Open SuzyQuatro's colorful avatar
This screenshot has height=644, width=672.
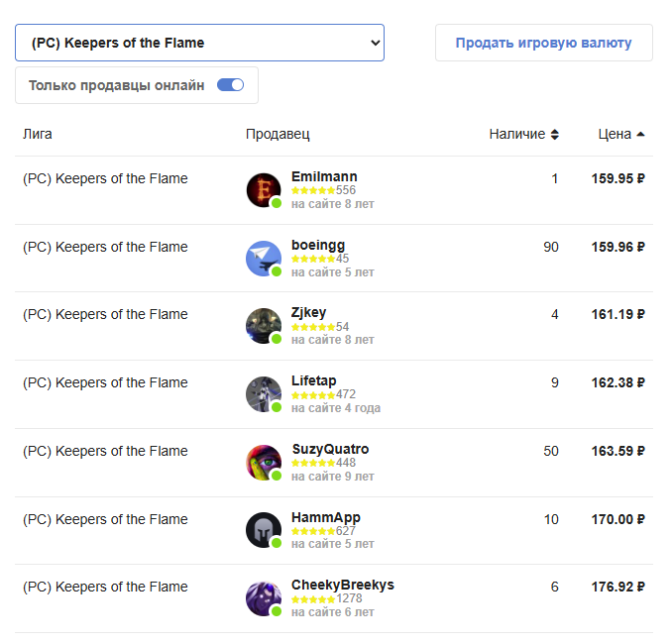pyautogui.click(x=264, y=463)
